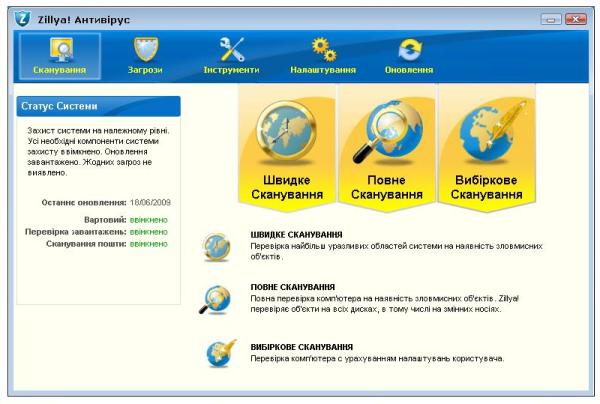Open the Інструменти wrench-and-screwdriver icon
The width and height of the screenshot is (600, 404).
click(x=232, y=49)
